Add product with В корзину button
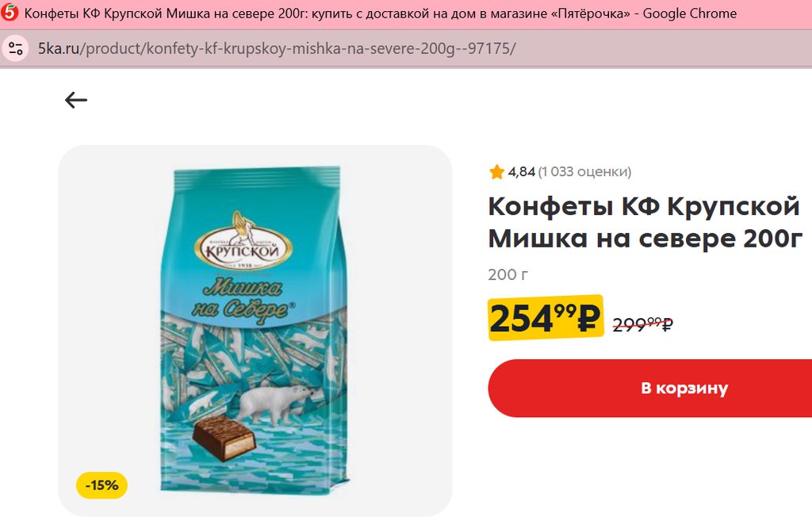Viewport: 812px width, 525px height. coord(650,389)
